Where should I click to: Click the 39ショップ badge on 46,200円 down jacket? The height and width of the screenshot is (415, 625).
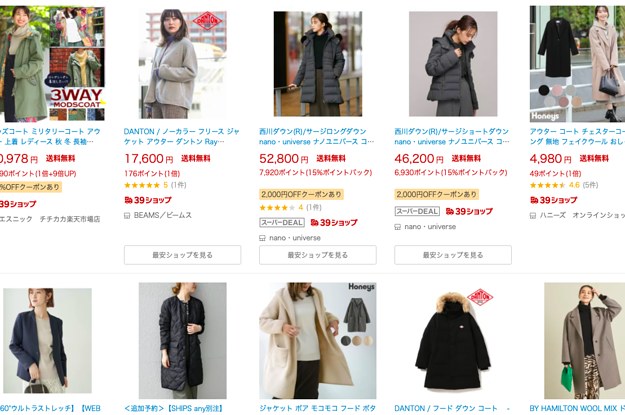click(x=469, y=211)
